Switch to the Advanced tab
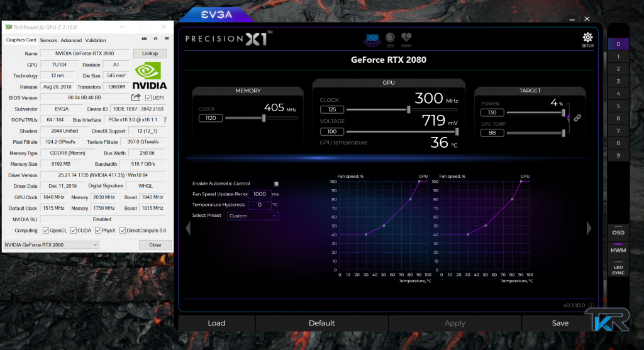The width and height of the screenshot is (644, 350). coord(71,40)
